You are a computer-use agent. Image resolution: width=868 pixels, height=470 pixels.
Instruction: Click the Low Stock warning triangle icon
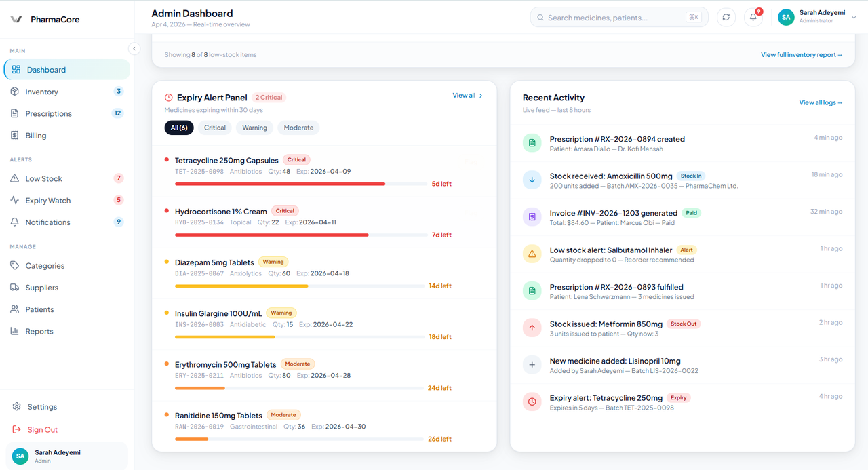pyautogui.click(x=15, y=178)
